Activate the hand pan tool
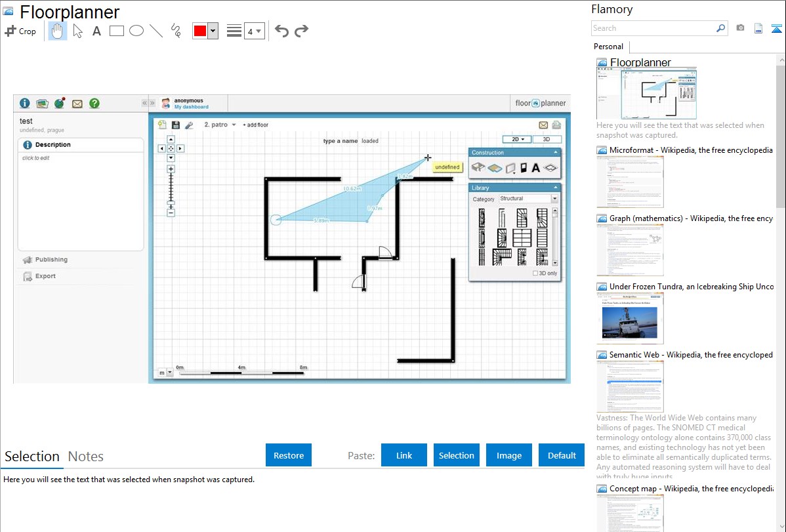 coord(57,31)
